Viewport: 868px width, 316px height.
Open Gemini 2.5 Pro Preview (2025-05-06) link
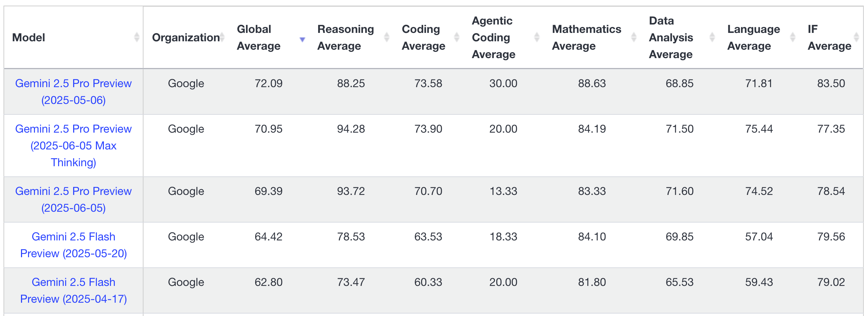(73, 92)
